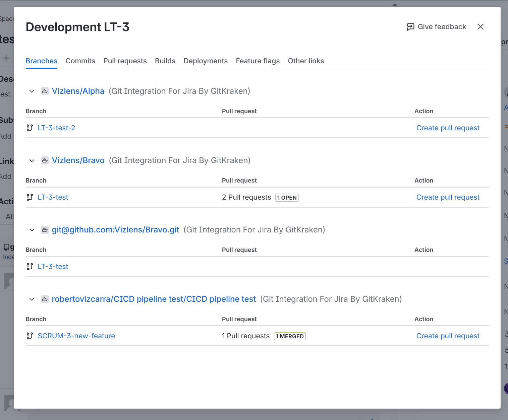Click the repository icon beside robertovizcarra/CICD pipeline test
Image resolution: width=508 pixels, height=420 pixels.
click(x=45, y=299)
